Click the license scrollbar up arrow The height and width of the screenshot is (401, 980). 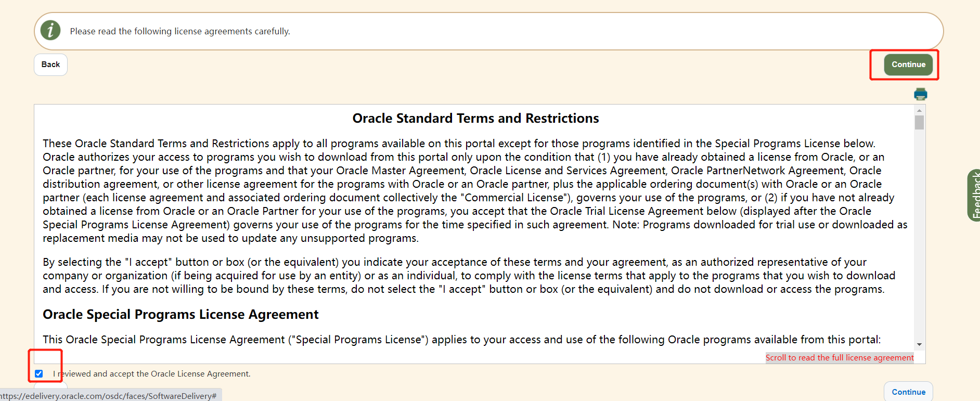[919, 110]
